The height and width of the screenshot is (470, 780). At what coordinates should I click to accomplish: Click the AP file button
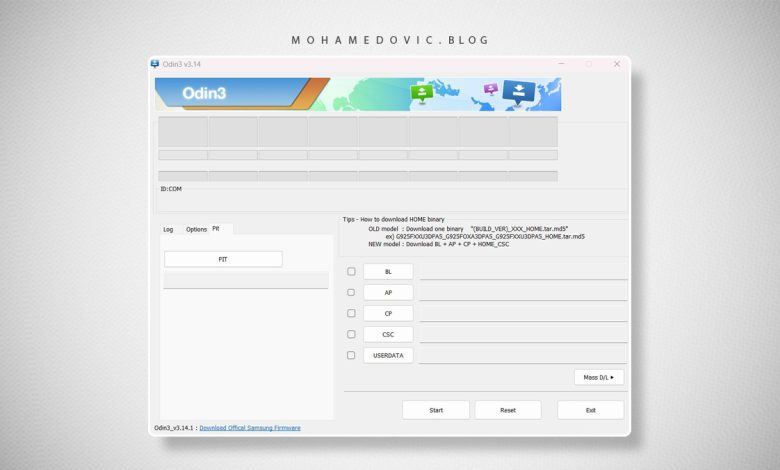(388, 292)
